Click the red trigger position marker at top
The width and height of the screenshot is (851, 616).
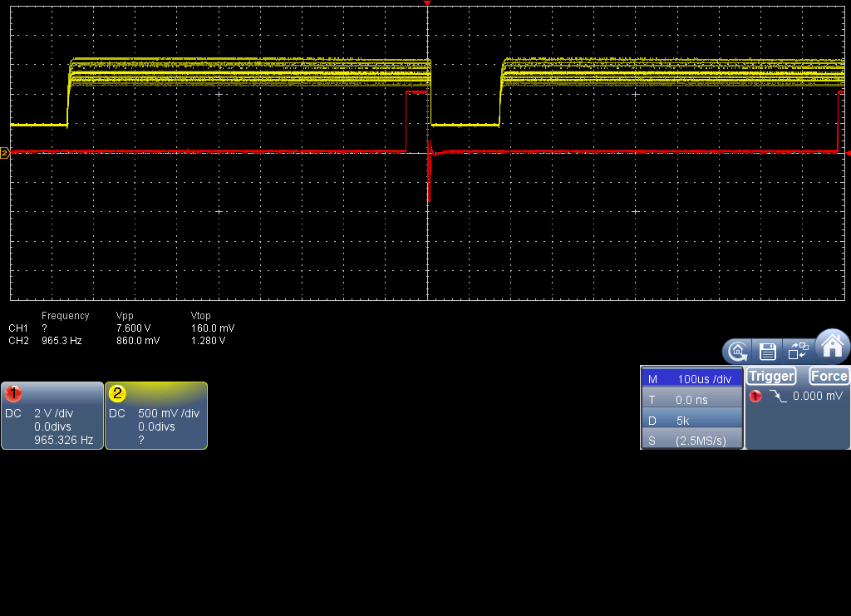click(x=427, y=3)
